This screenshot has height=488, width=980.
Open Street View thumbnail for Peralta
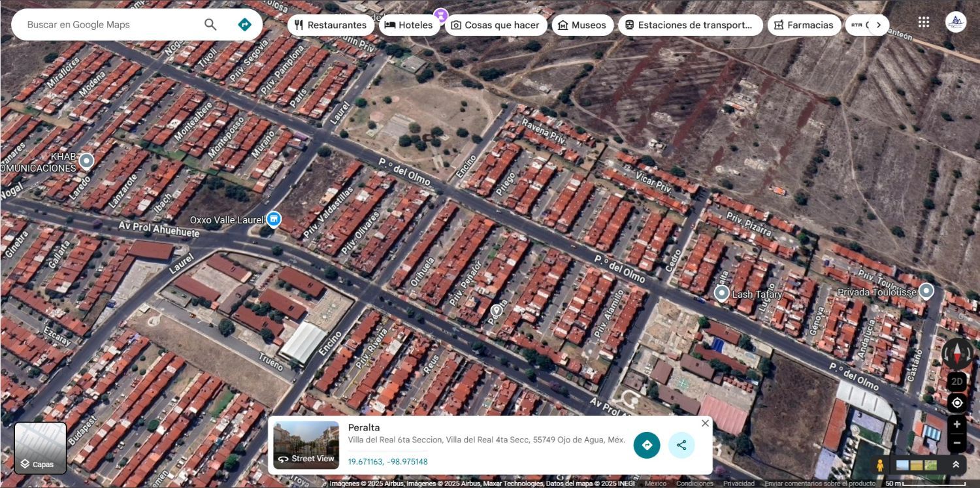coord(306,445)
